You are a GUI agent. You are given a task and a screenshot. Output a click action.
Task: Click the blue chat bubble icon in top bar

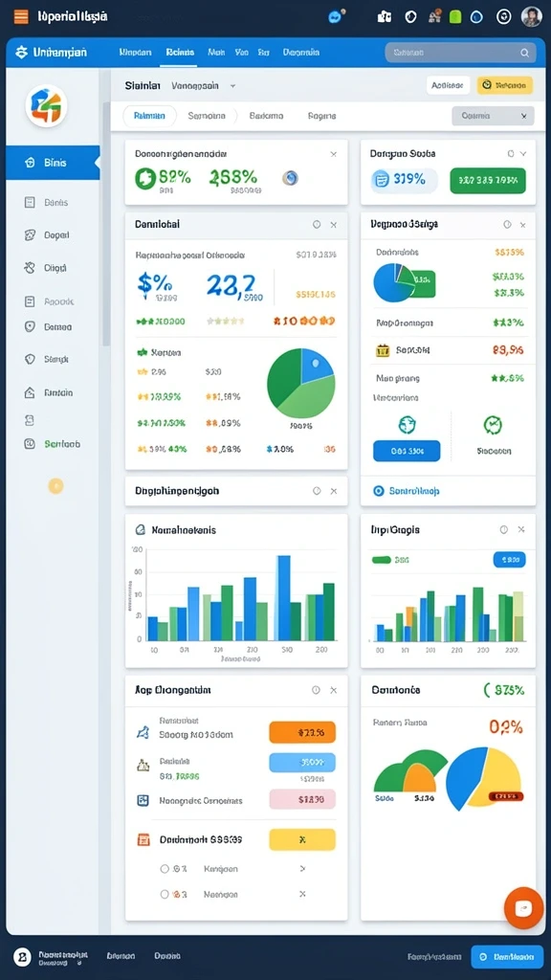(335, 17)
